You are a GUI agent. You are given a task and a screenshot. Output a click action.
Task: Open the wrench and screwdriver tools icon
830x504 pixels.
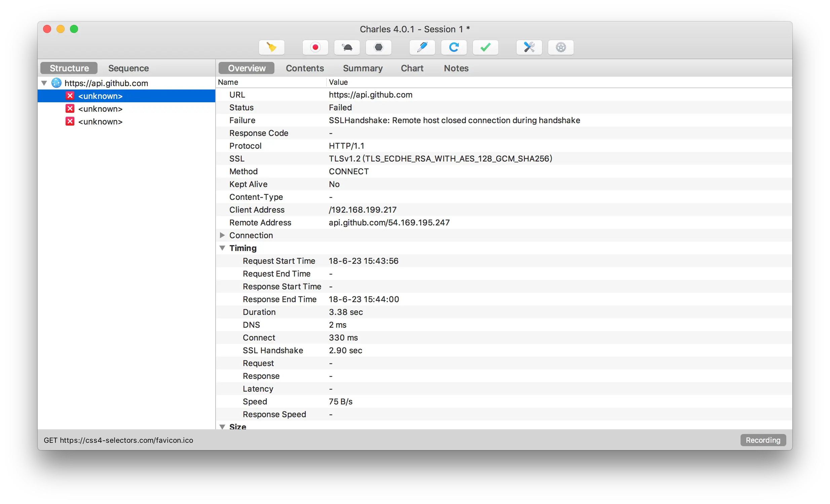(x=529, y=47)
